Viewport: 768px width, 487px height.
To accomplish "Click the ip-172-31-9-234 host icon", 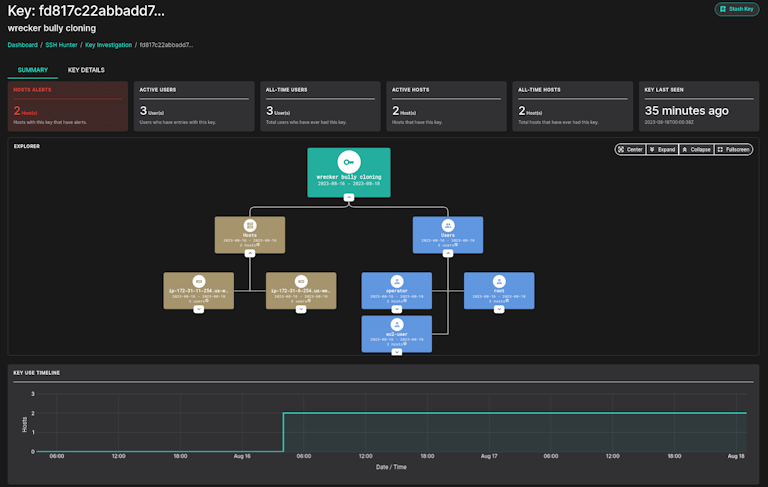I will 300,282.
